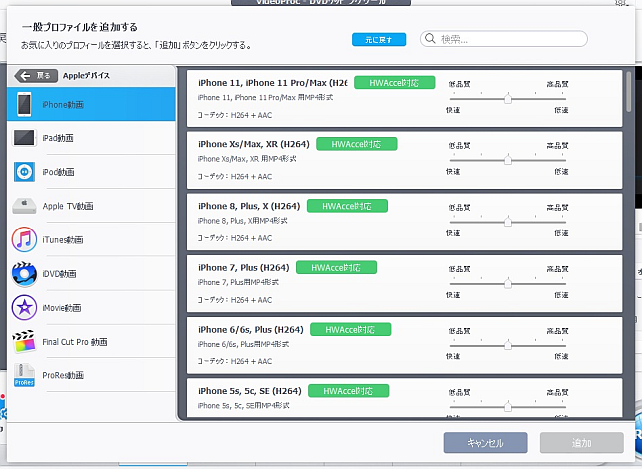
Task: Click HWAccel対応 badge on iPhone 8, Plus, X
Action: (347, 206)
